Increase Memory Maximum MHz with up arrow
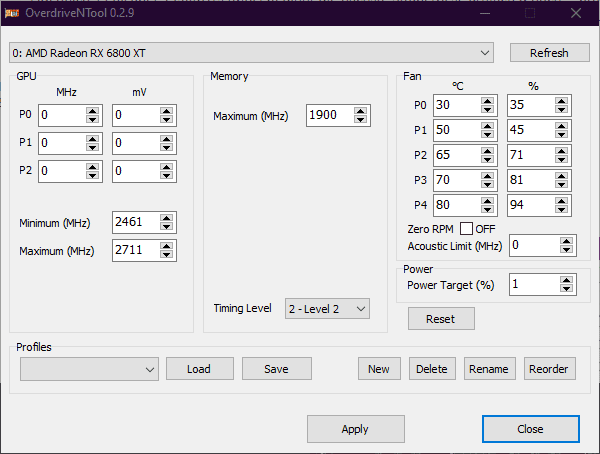The height and width of the screenshot is (454, 600). 360,110
